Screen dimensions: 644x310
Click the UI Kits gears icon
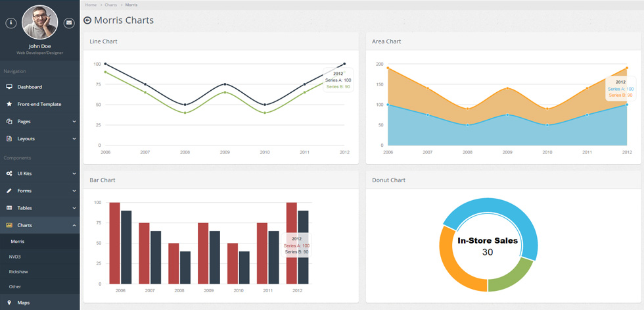9,174
